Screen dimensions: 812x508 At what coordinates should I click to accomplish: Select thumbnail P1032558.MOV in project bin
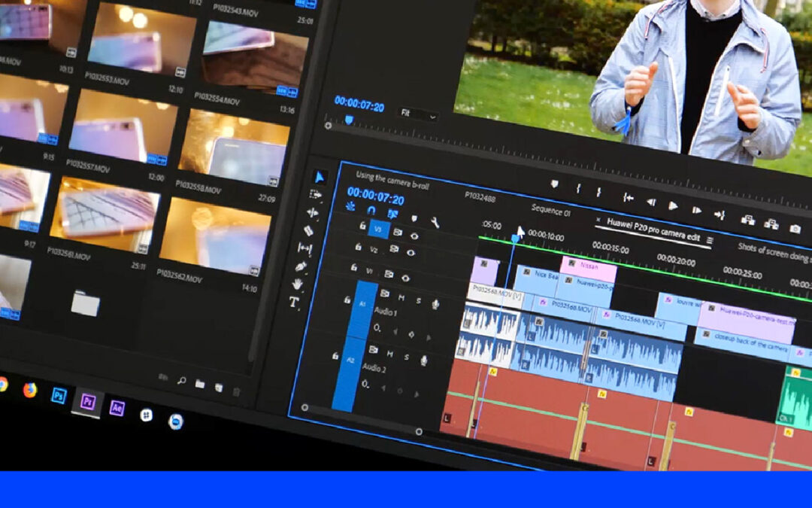(232, 148)
